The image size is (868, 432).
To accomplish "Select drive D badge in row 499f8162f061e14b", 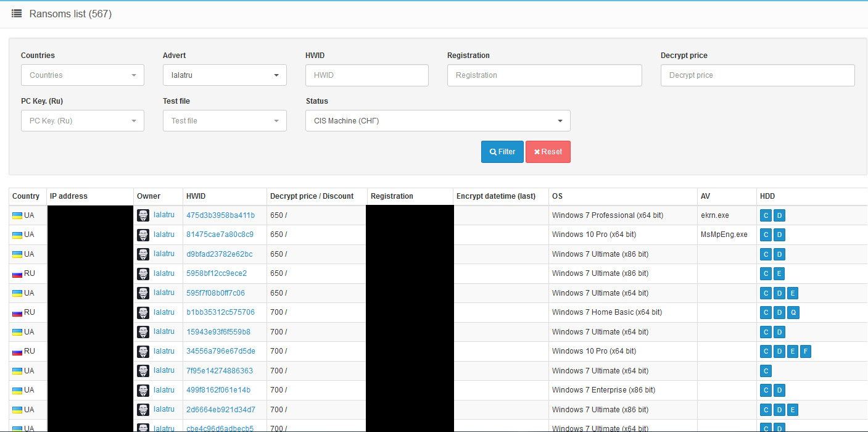I will (x=779, y=391).
